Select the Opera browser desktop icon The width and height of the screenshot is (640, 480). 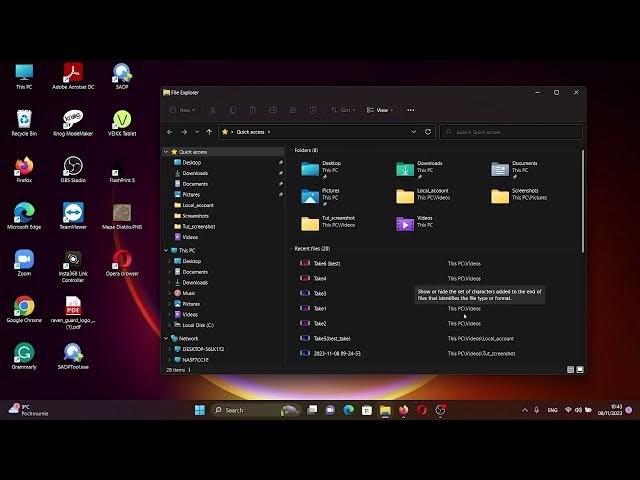point(122,263)
